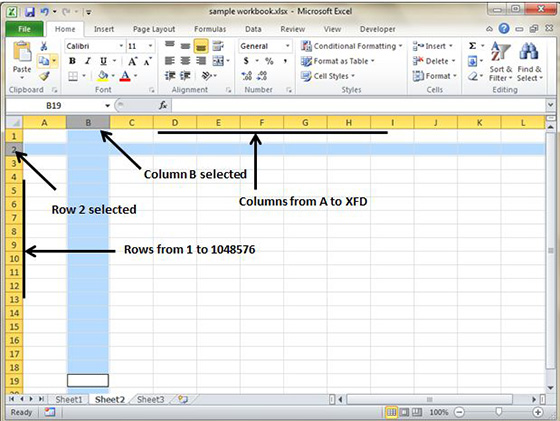Toggle highlighted Bottom Align button
Screen dimensions: 560x421
(x=201, y=46)
